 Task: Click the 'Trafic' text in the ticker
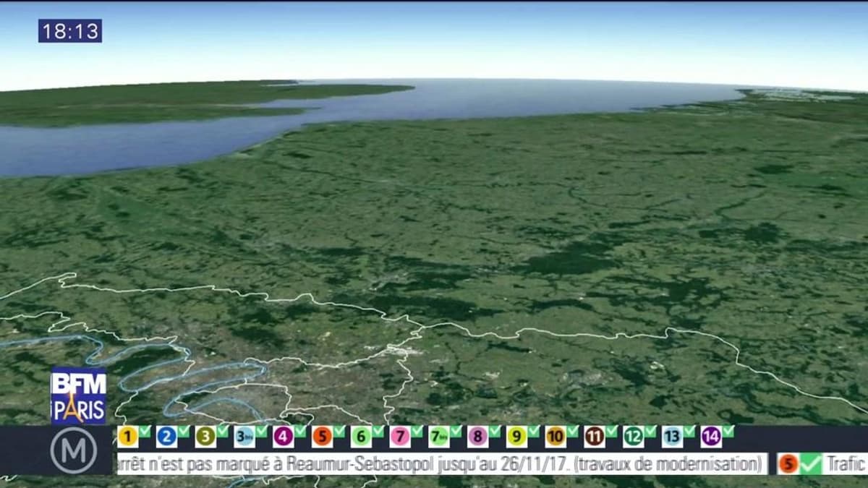click(x=847, y=464)
